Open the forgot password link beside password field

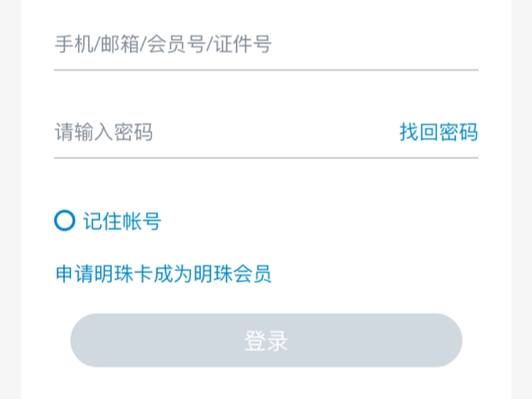tap(438, 132)
